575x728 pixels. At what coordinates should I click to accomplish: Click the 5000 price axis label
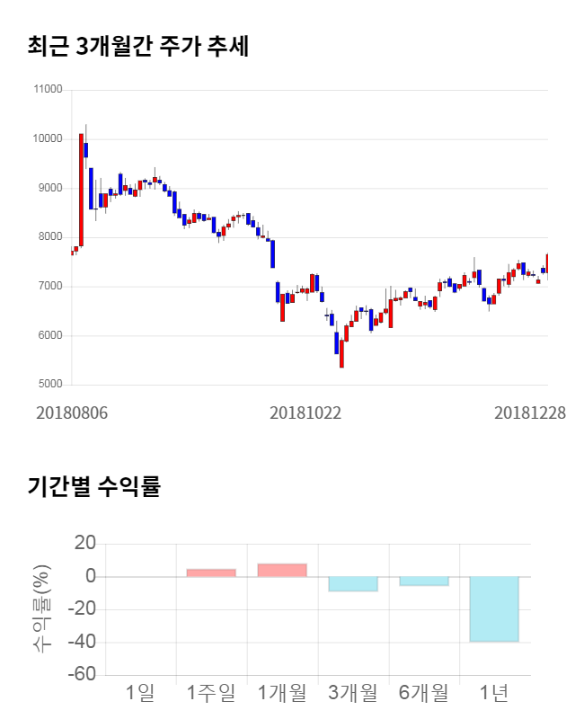click(x=49, y=385)
